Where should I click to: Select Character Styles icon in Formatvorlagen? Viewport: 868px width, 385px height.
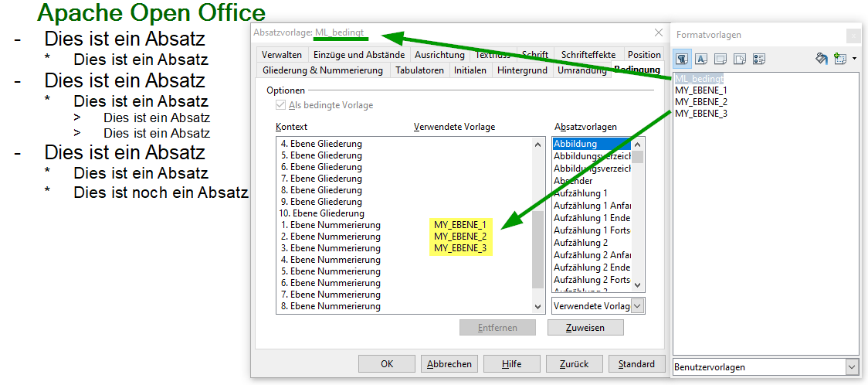[x=701, y=58]
